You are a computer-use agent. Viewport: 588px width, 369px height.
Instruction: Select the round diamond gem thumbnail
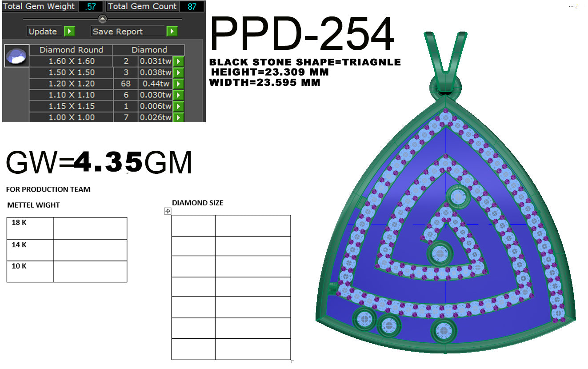[x=17, y=56]
